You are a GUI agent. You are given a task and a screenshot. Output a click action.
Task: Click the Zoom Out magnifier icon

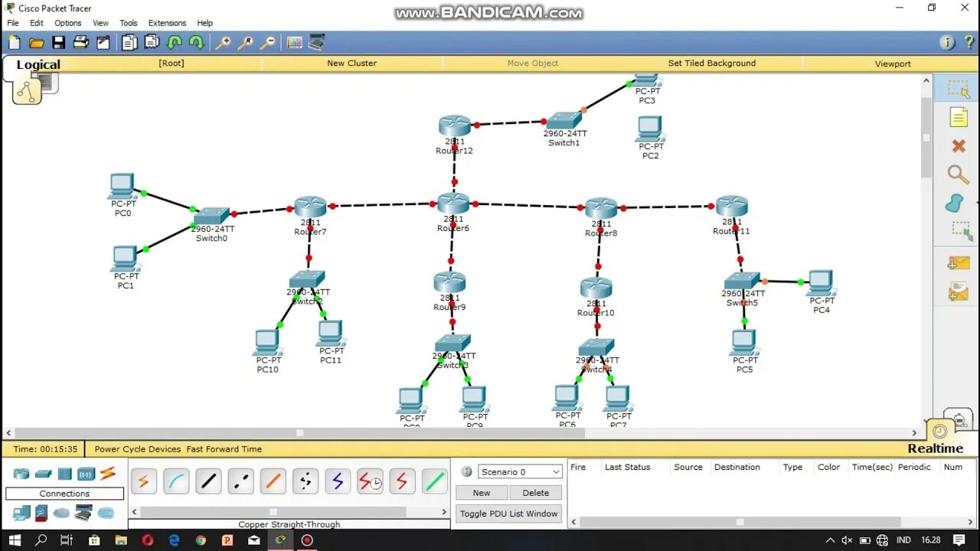(267, 43)
